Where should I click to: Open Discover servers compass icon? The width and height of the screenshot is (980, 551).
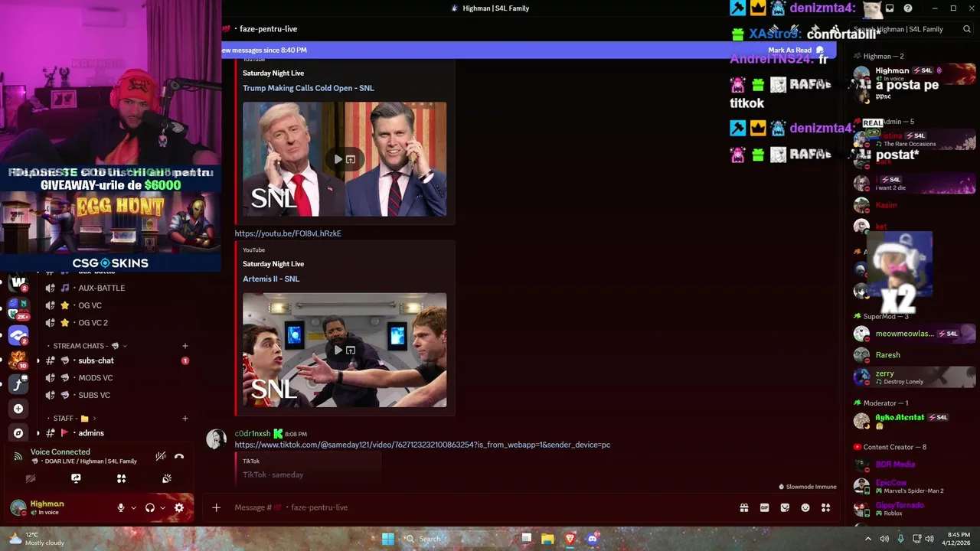coord(18,433)
